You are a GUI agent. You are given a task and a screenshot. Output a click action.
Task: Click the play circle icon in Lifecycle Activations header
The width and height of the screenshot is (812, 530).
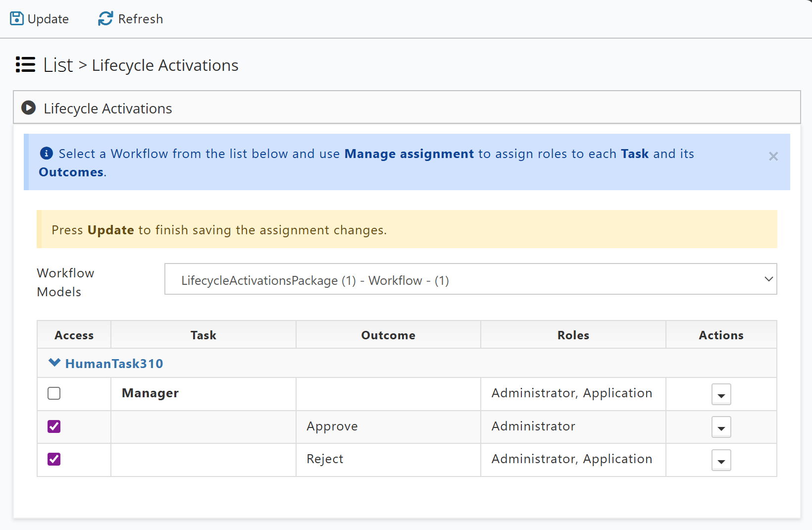pyautogui.click(x=29, y=108)
